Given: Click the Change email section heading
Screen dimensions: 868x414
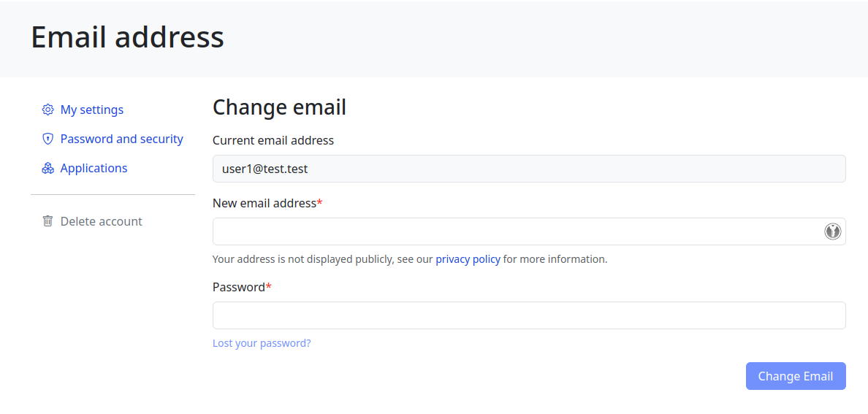Looking at the screenshot, I should 279,107.
